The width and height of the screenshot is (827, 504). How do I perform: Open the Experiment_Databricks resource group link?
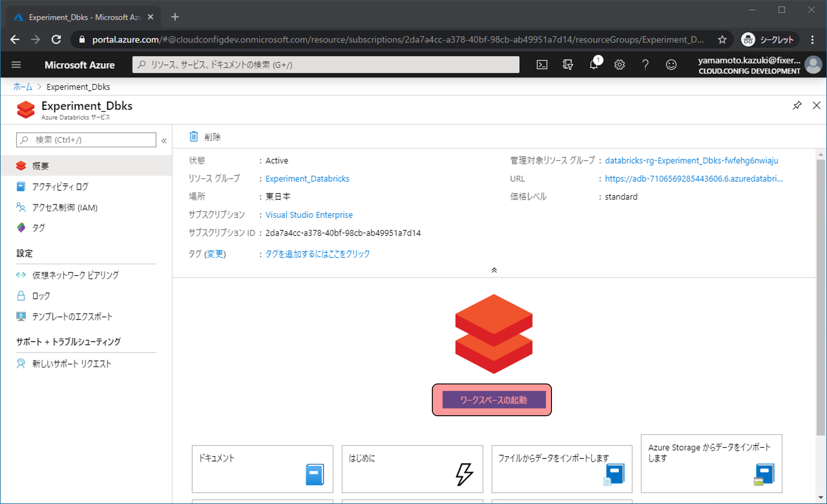click(307, 179)
